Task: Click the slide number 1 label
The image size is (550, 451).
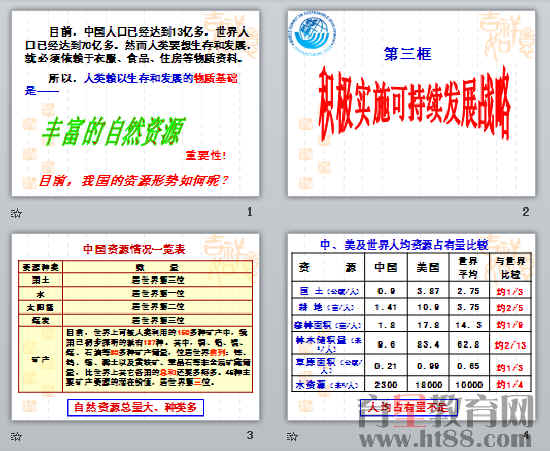Action: coord(249,212)
